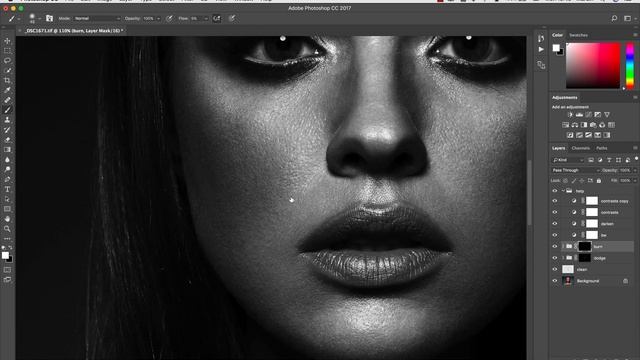Add an Exposure adjustment
Screen dimensions: 640x360
tap(598, 115)
